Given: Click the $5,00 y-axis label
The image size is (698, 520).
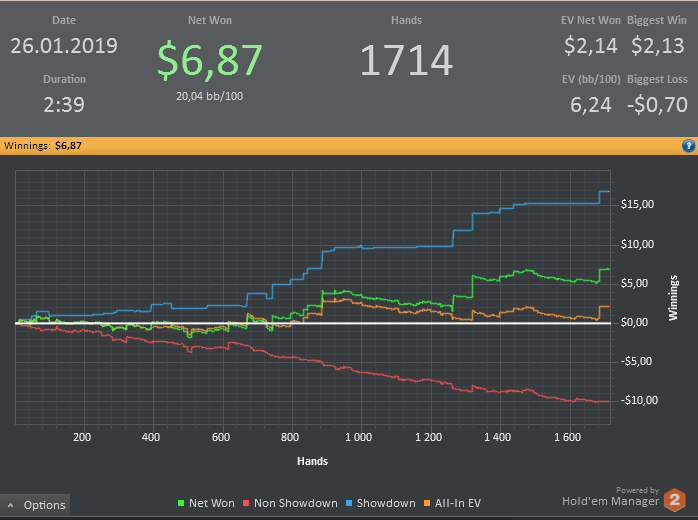Looking at the screenshot, I should coord(634,283).
